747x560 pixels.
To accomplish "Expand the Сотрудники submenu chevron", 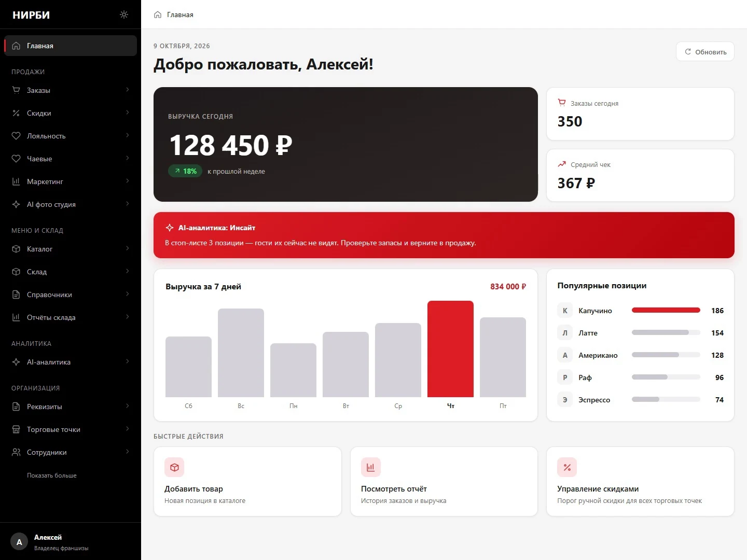I will click(x=128, y=452).
